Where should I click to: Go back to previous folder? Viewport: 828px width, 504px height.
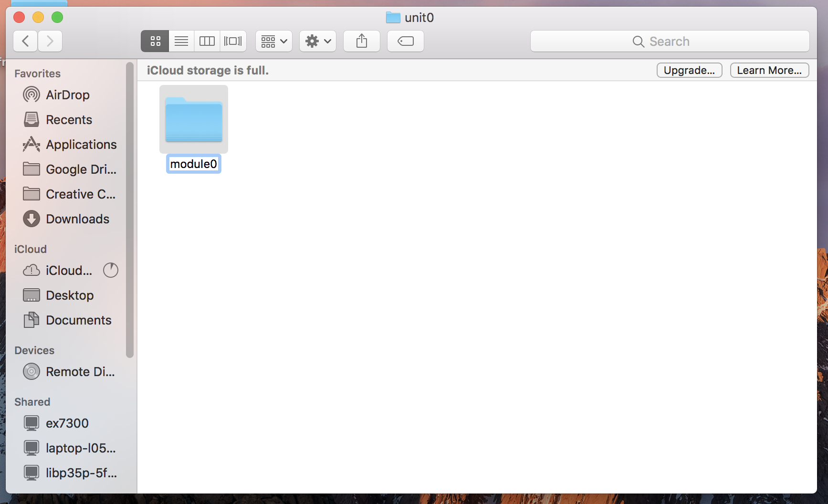[x=26, y=41]
